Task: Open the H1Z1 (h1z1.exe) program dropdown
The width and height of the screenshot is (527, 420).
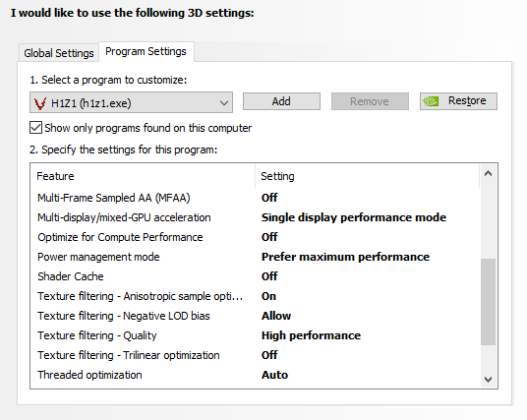Action: click(x=131, y=102)
